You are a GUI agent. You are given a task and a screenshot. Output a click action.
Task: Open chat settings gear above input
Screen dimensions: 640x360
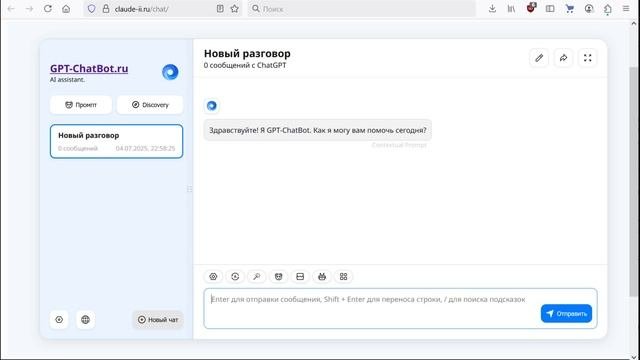click(x=213, y=277)
